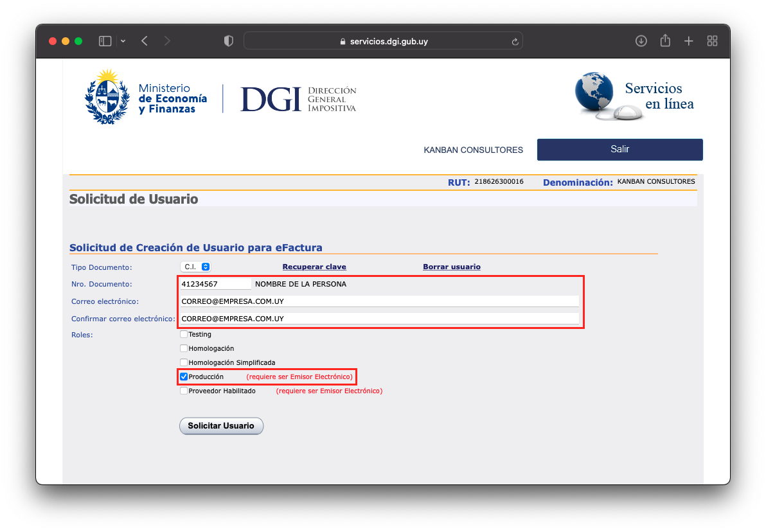Viewport: 766px width, 532px height.
Task: Click the DGI Dirección General Impositiva logo
Action: [298, 98]
